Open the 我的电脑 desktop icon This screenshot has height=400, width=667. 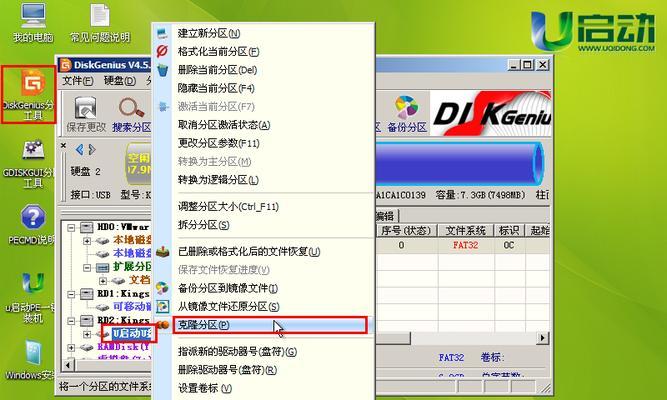(x=33, y=22)
